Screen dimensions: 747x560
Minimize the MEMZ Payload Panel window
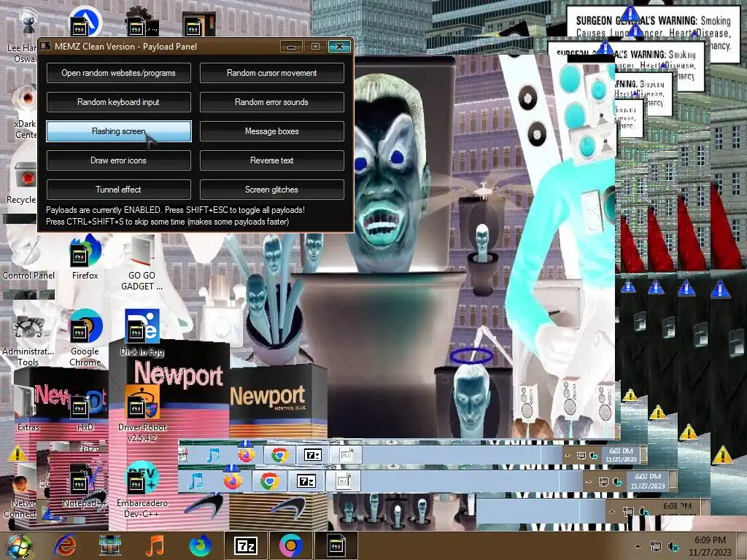[x=291, y=46]
